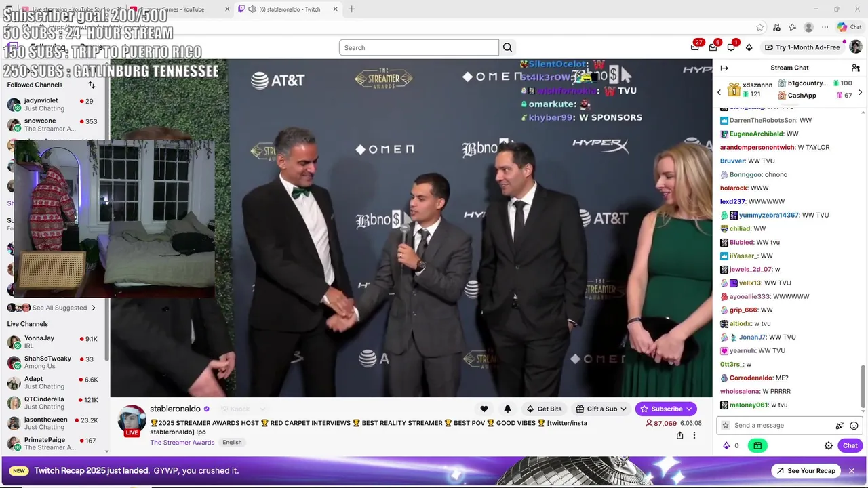Focus the Twitch Search field

pos(418,47)
